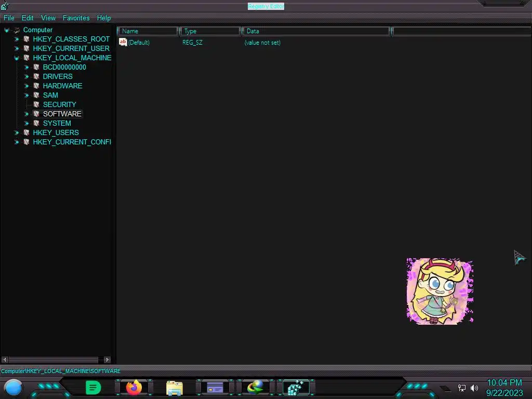
Task: Click the BCD00000000 key icon
Action: point(36,67)
